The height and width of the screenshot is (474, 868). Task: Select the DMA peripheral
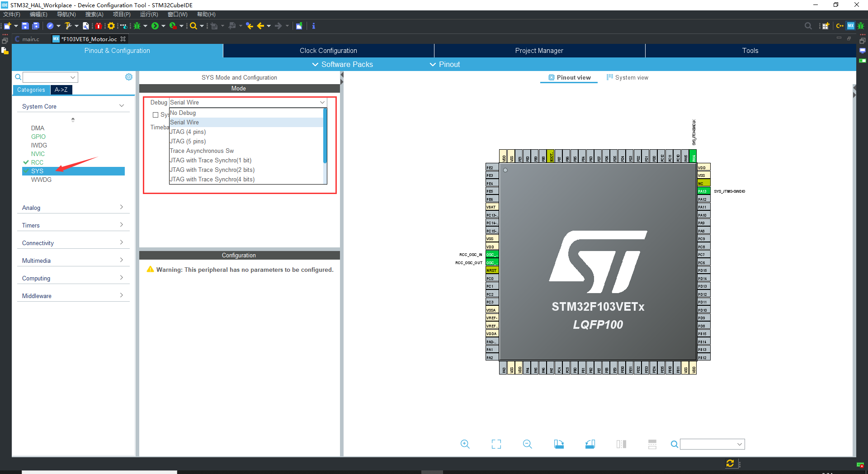[x=38, y=128]
